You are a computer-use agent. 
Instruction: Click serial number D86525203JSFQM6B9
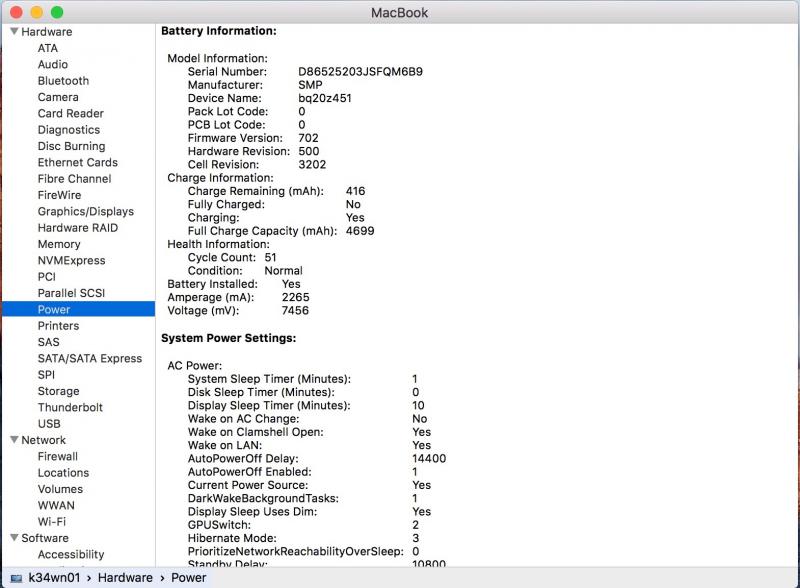point(360,71)
